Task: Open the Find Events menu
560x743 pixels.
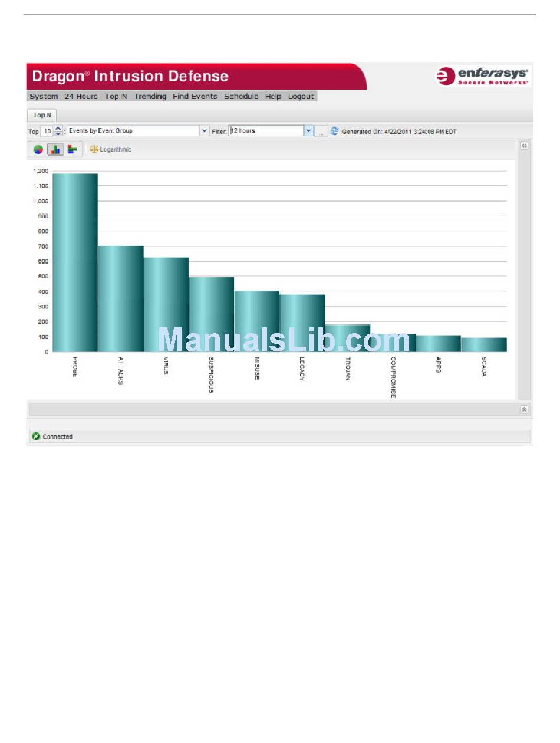Action: [195, 96]
